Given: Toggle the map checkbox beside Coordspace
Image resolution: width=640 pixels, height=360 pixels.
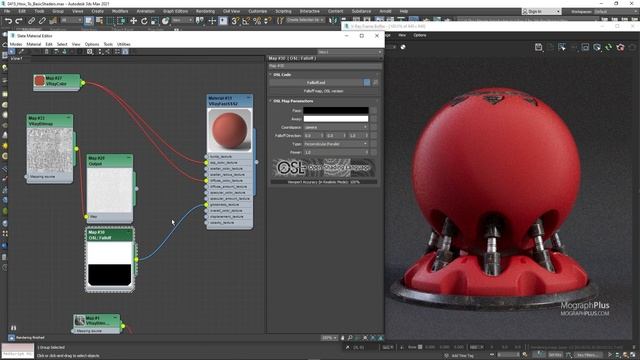Looking at the screenshot, I should (373, 127).
